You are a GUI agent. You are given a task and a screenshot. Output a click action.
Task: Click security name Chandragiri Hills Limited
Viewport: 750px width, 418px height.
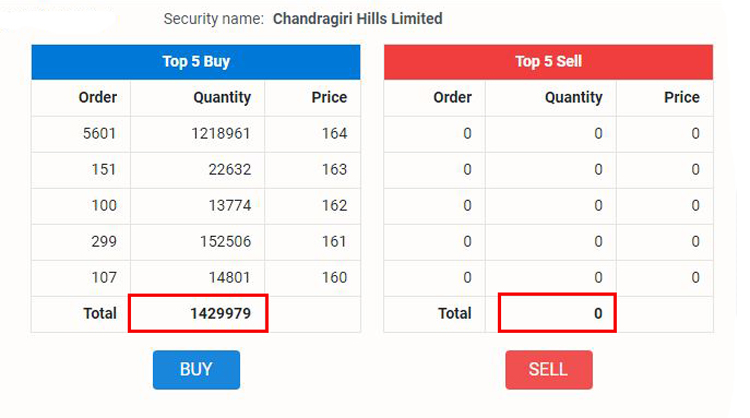(x=357, y=19)
